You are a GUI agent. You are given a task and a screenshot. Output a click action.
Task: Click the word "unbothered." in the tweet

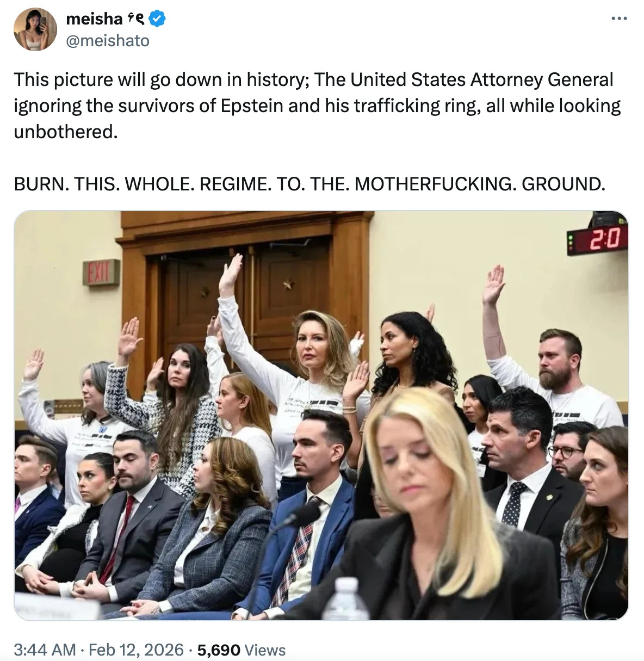coord(65,132)
